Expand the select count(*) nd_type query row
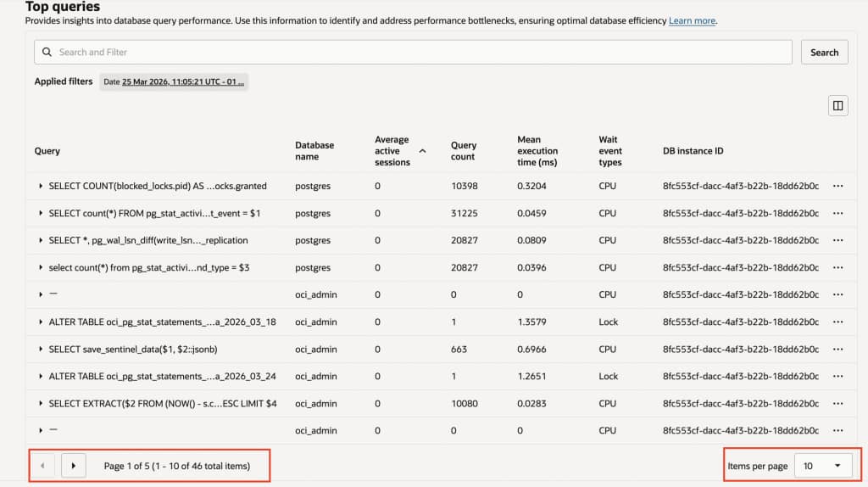 pos(41,267)
